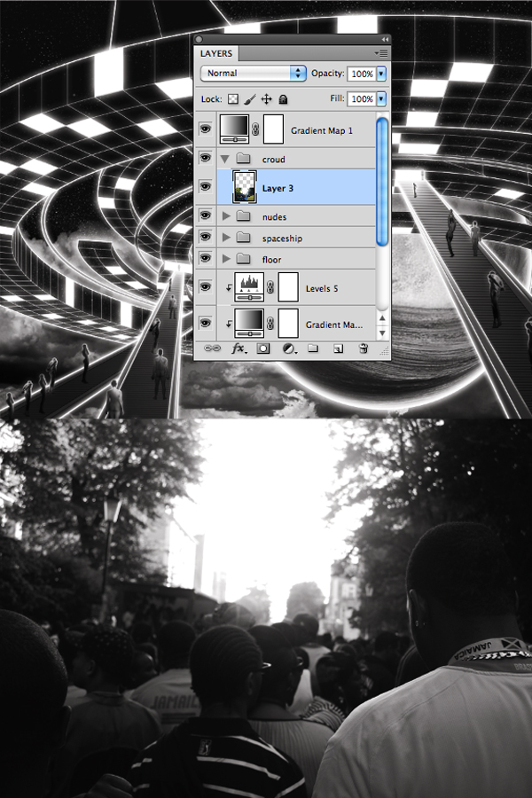The width and height of the screenshot is (532, 798).
Task: Expand the nudes layer group
Action: pos(226,216)
